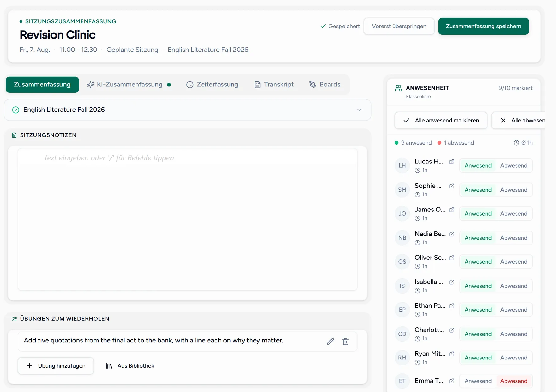The height and width of the screenshot is (392, 556).
Task: Mark Sophie as Abwesend
Action: point(514,190)
